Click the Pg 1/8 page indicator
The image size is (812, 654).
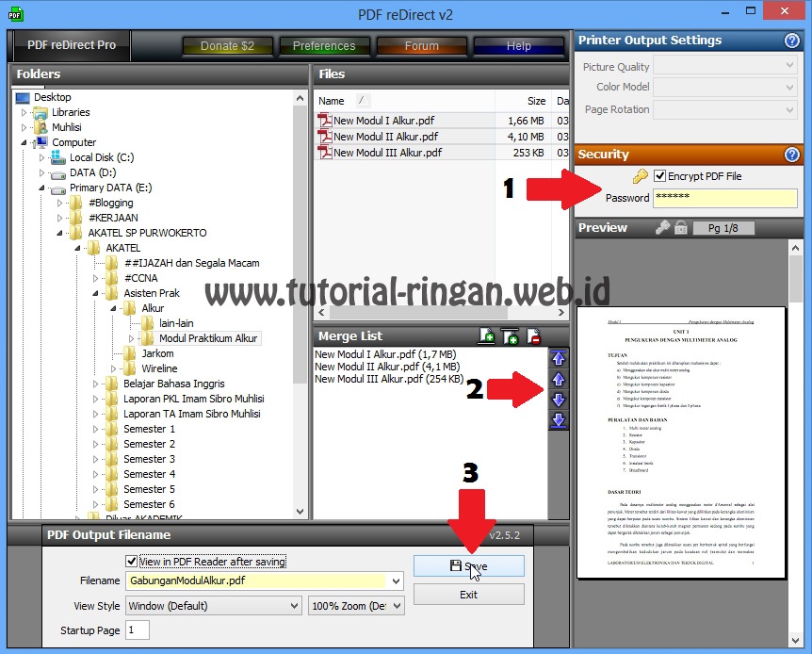[x=723, y=227]
